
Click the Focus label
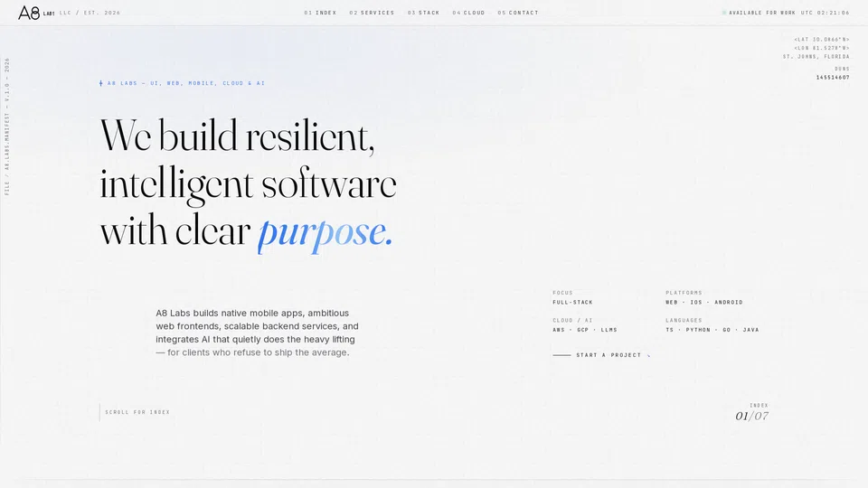click(562, 293)
